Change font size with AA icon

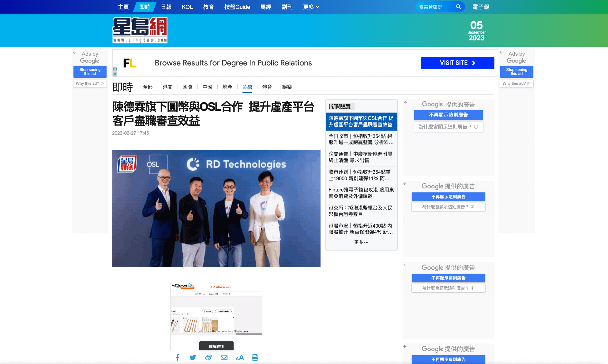(240, 358)
